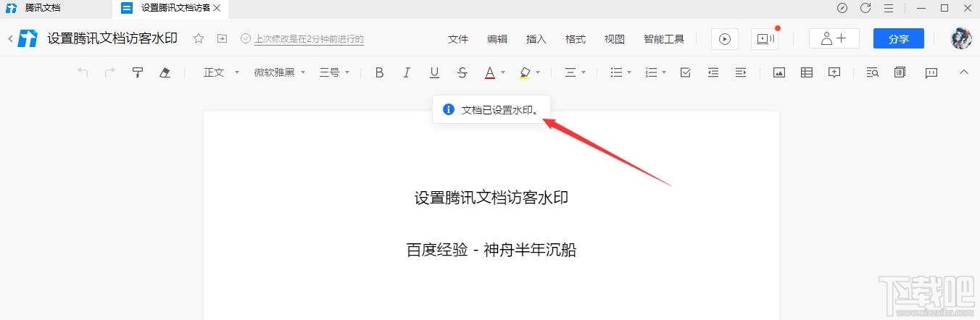Open the 文件 menu
The height and width of the screenshot is (320, 980).
click(x=458, y=39)
